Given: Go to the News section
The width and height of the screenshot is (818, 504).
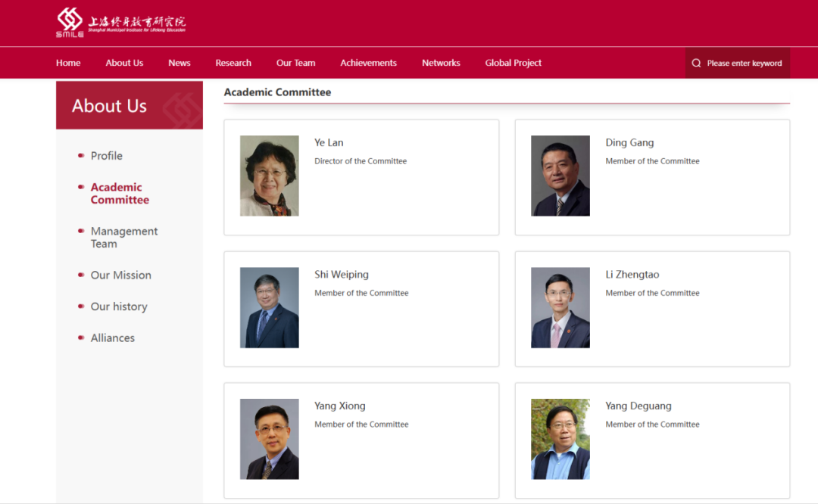Looking at the screenshot, I should [180, 63].
